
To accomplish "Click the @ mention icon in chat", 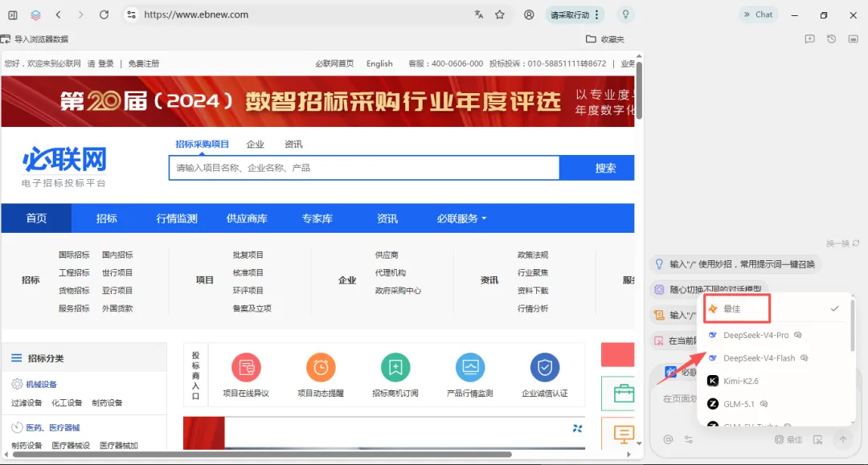I will click(668, 439).
